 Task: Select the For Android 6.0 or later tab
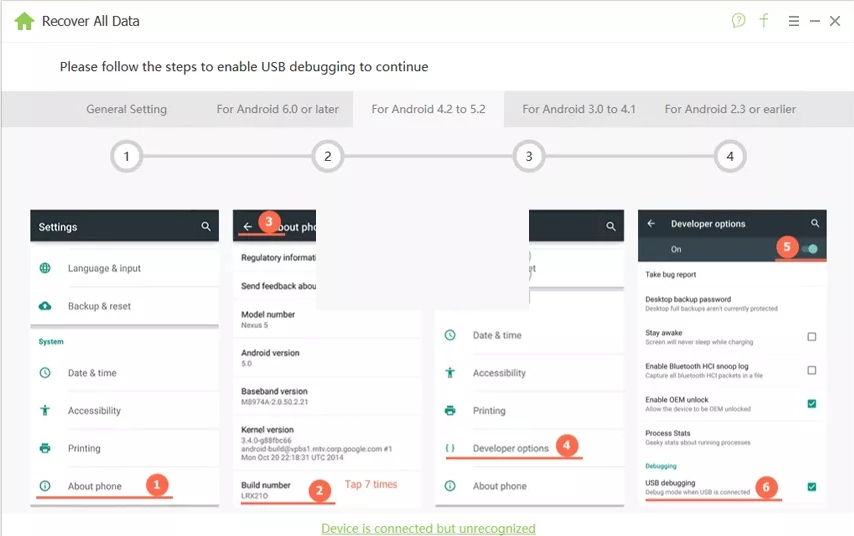click(x=278, y=109)
